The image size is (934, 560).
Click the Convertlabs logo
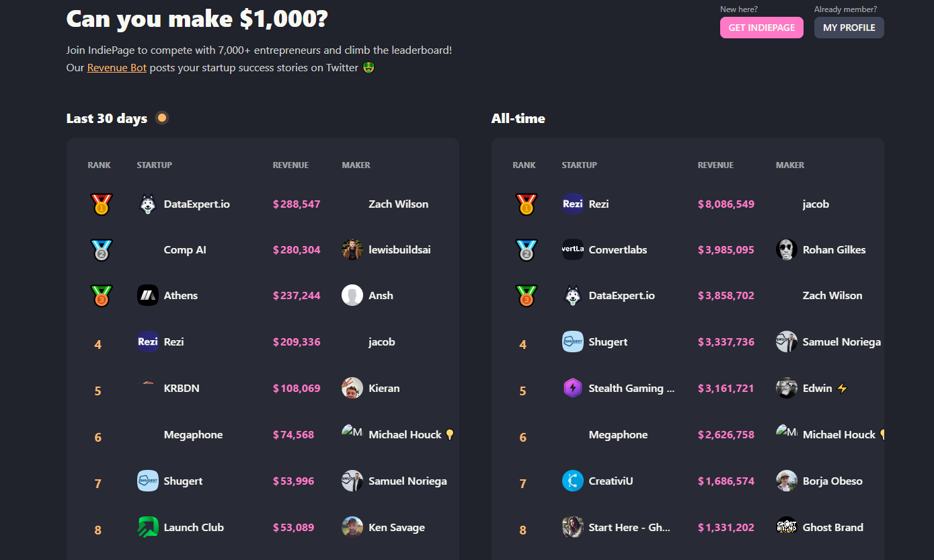coord(572,249)
